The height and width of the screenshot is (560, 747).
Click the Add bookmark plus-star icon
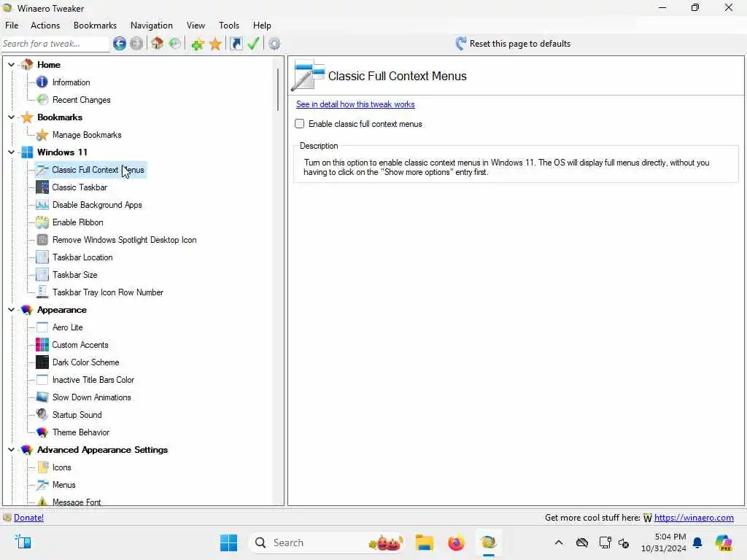pyautogui.click(x=197, y=44)
